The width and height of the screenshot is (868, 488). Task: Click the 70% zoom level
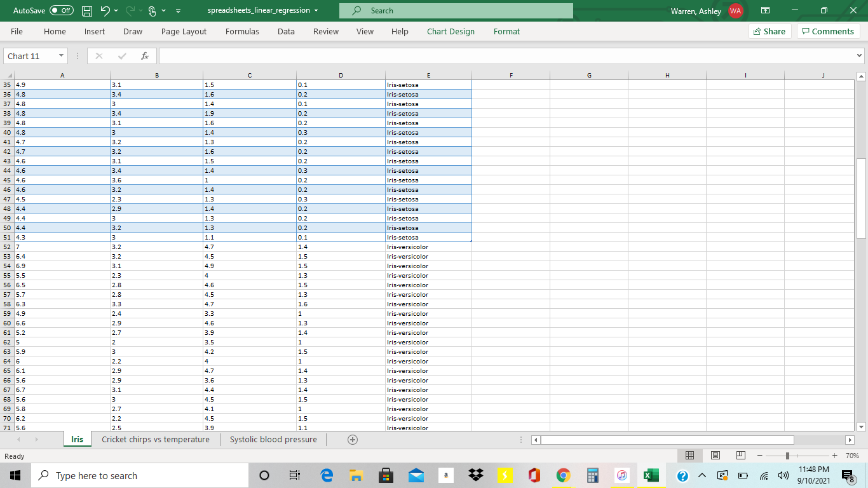point(852,456)
